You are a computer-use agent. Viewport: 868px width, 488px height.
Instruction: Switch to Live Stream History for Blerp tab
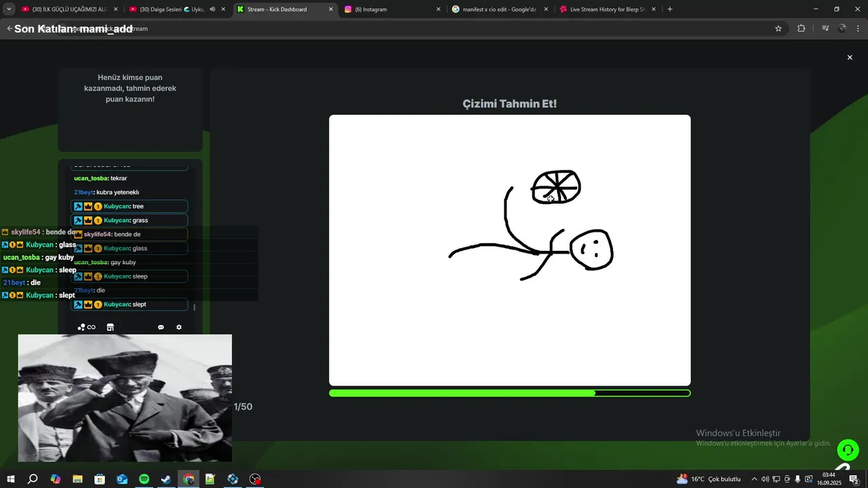[608, 9]
